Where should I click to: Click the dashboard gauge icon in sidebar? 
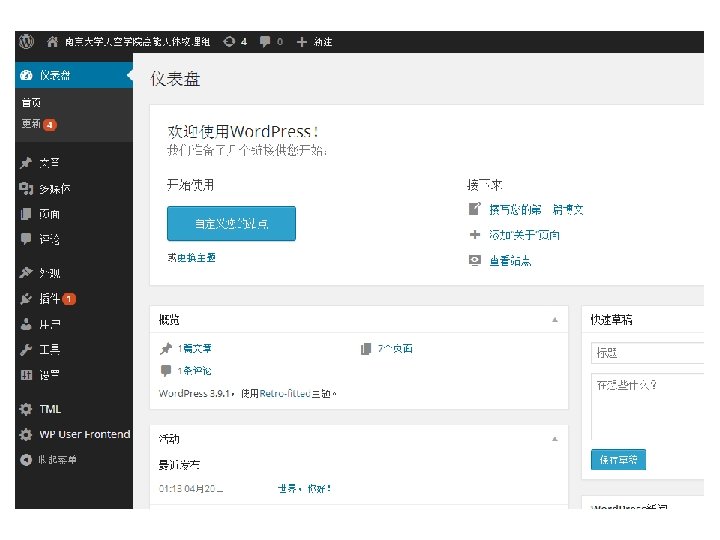(x=26, y=75)
